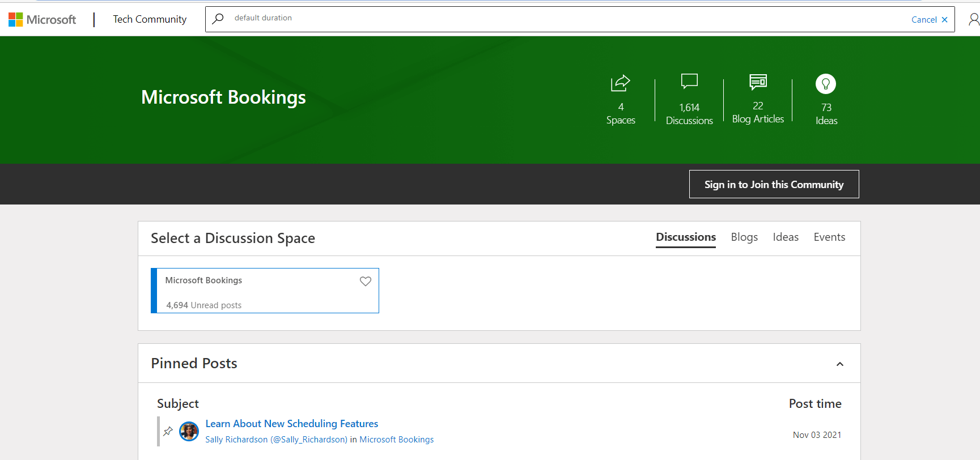
Task: Open Microsoft Bookings link in post byline
Action: pos(396,440)
